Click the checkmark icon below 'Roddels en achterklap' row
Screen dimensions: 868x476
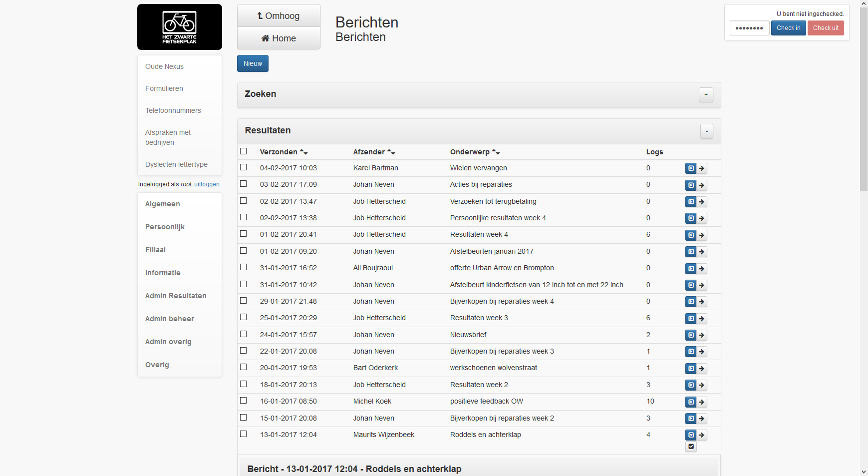click(691, 447)
